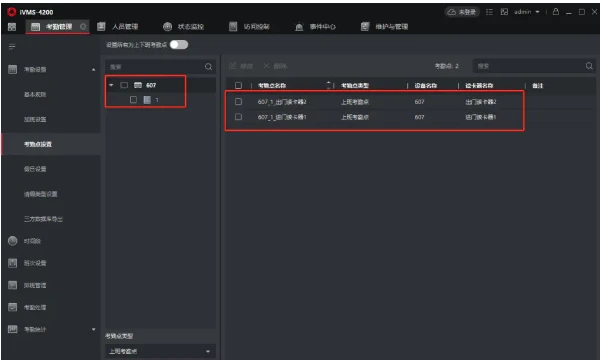Click the image layout icon beside admin
This screenshot has width=600, height=360.
(x=504, y=12)
